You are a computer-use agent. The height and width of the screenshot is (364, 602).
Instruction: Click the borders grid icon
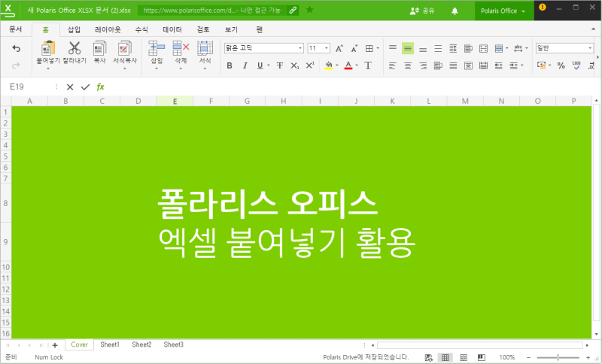[x=369, y=48]
